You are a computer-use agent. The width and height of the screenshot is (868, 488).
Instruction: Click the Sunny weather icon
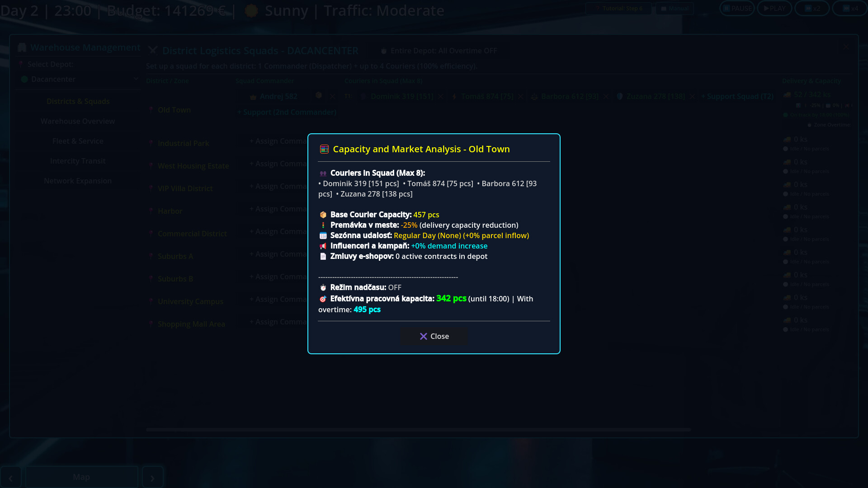251,11
